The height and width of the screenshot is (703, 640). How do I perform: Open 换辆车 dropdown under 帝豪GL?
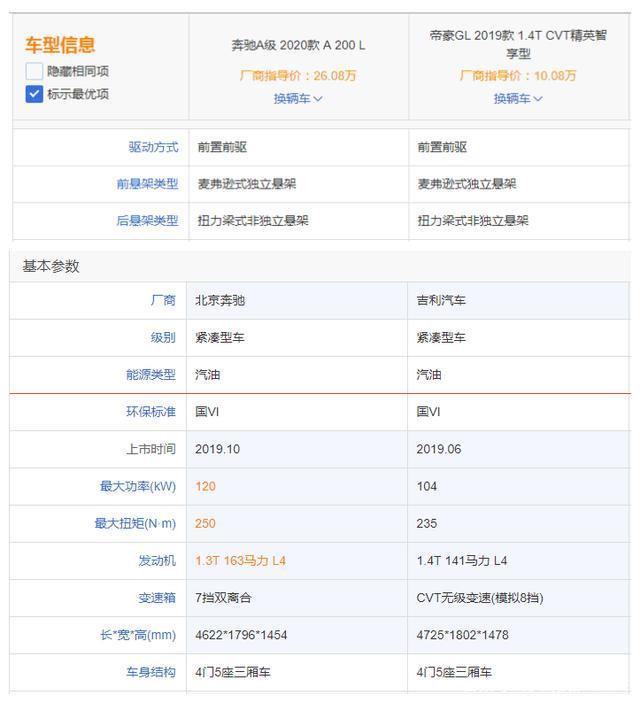click(x=518, y=99)
